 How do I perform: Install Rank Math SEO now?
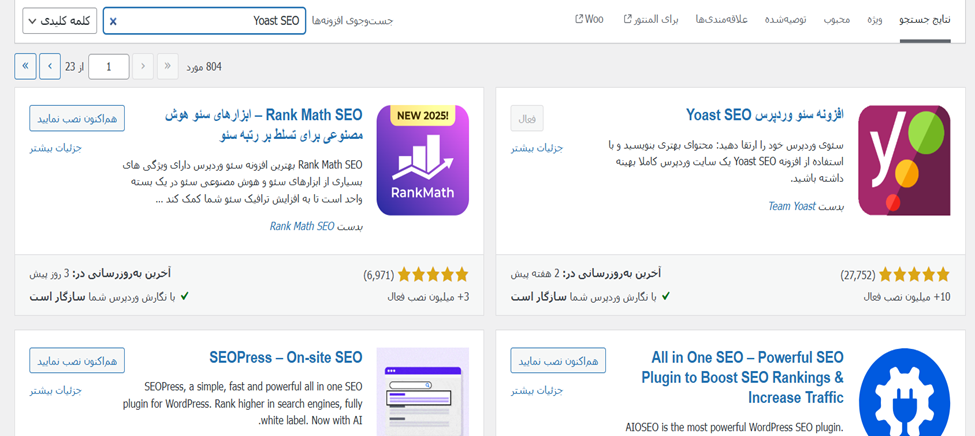coord(77,118)
